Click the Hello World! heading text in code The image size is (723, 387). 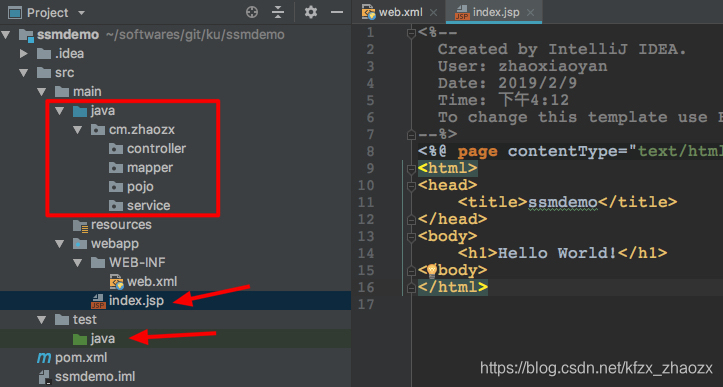pos(557,253)
